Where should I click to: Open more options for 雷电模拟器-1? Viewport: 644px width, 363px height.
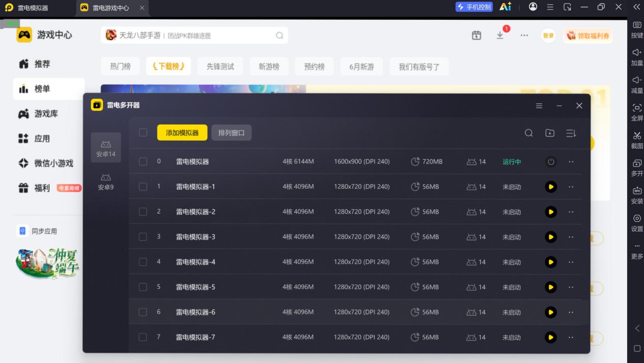(x=571, y=187)
